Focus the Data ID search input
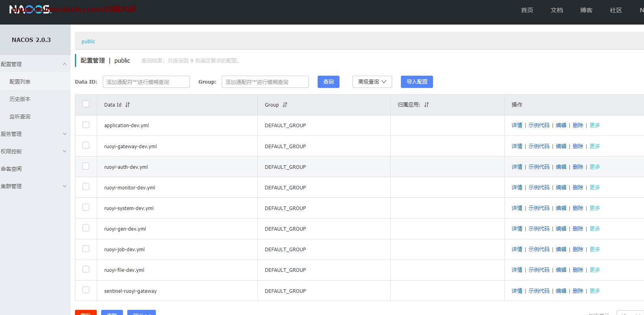The height and width of the screenshot is (315, 644). 146,82
